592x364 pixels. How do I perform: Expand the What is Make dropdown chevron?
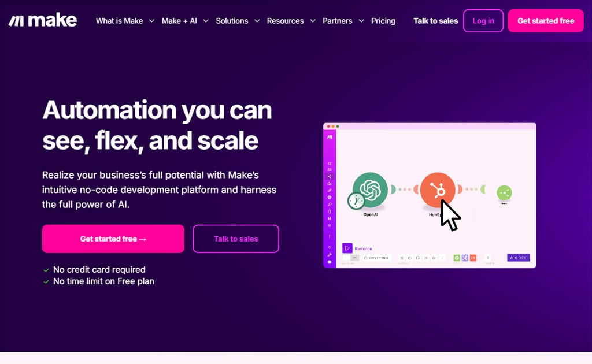151,21
